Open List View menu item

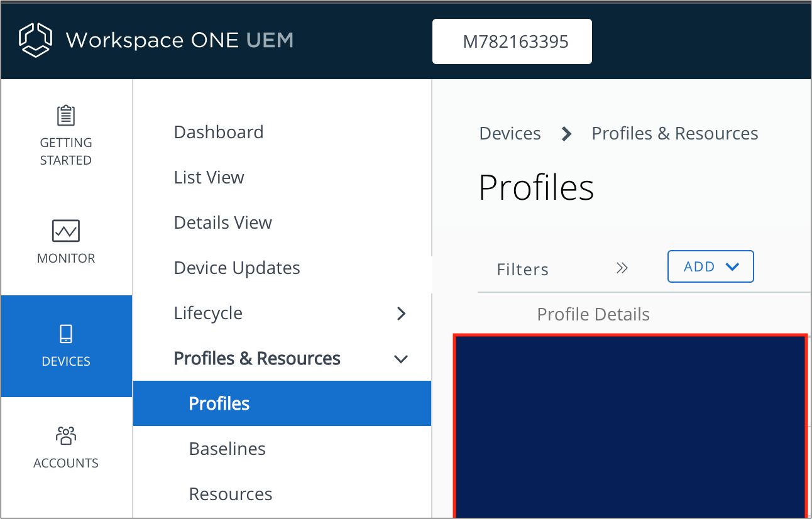[209, 178]
